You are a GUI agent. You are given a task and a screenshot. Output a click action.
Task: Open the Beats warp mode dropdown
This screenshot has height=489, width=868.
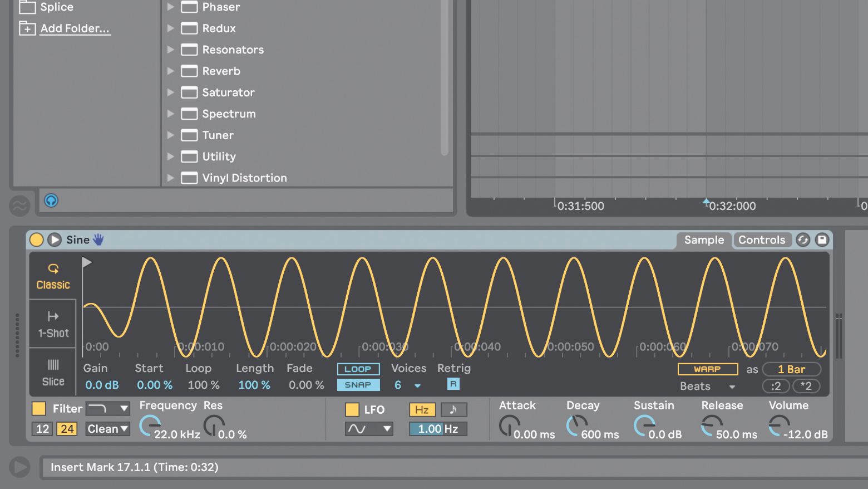point(707,386)
